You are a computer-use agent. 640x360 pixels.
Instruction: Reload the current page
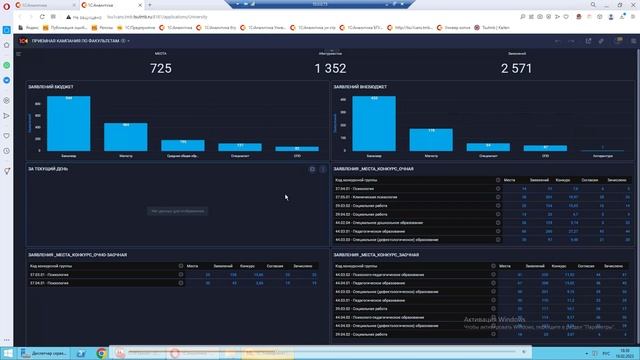(x=42, y=17)
